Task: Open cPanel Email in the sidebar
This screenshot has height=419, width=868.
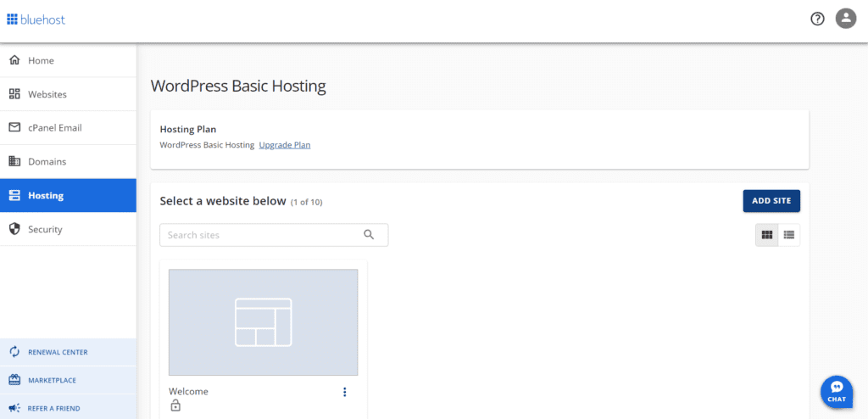Action: pyautogui.click(x=68, y=127)
